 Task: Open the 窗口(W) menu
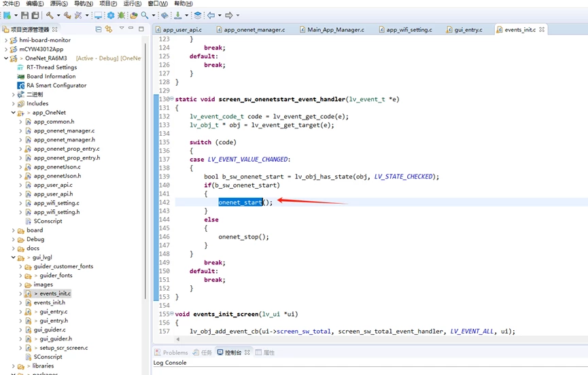click(158, 3)
